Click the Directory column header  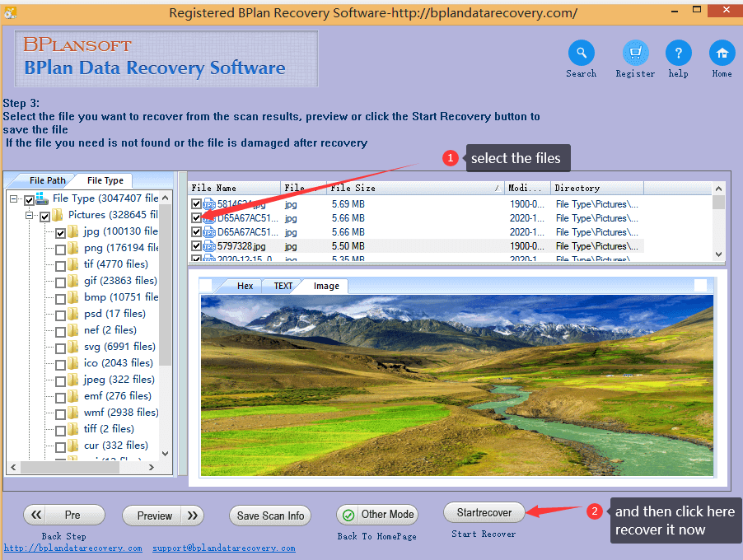tap(597, 188)
